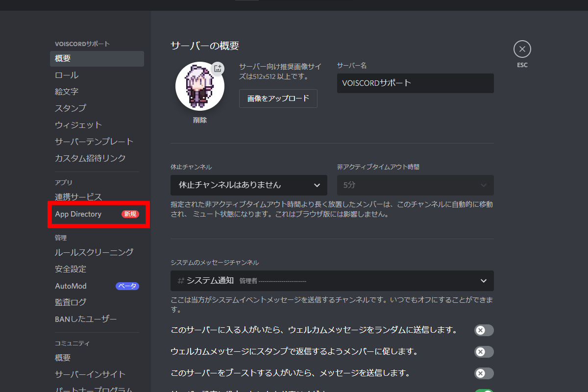The image size is (588, 392).
Task: Click the アプリ section header text
Action: tap(64, 182)
